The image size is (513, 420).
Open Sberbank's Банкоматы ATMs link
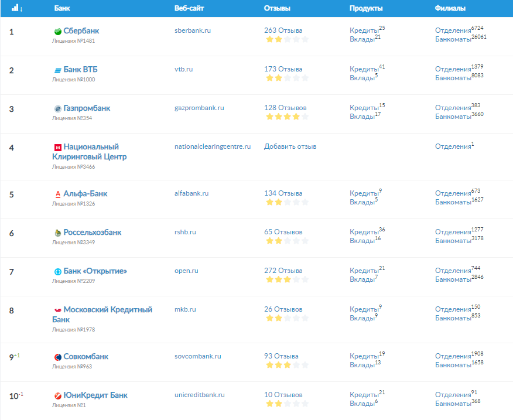[453, 39]
